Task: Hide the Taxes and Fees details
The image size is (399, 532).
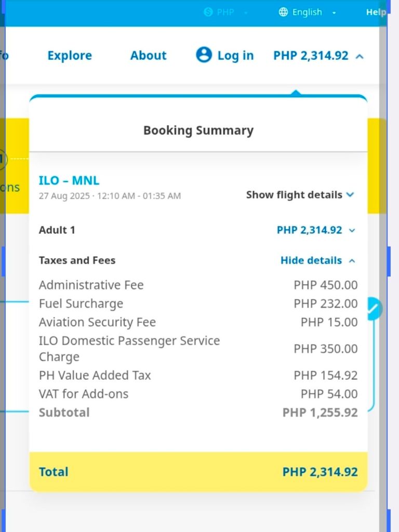Action: point(311,260)
